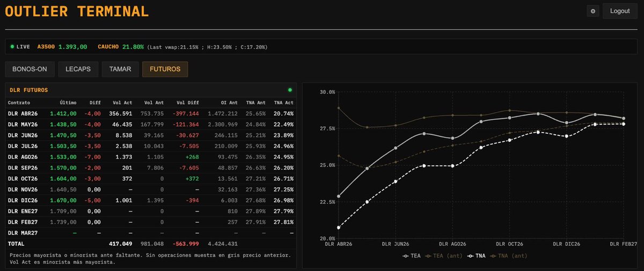Click the green LIVE status dot

(x=12, y=47)
